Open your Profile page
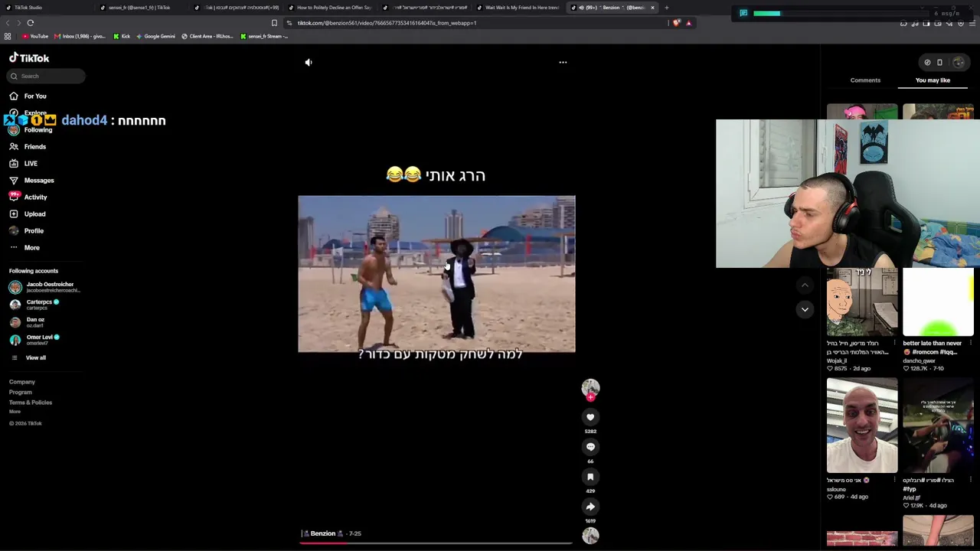980x551 pixels. coord(34,231)
